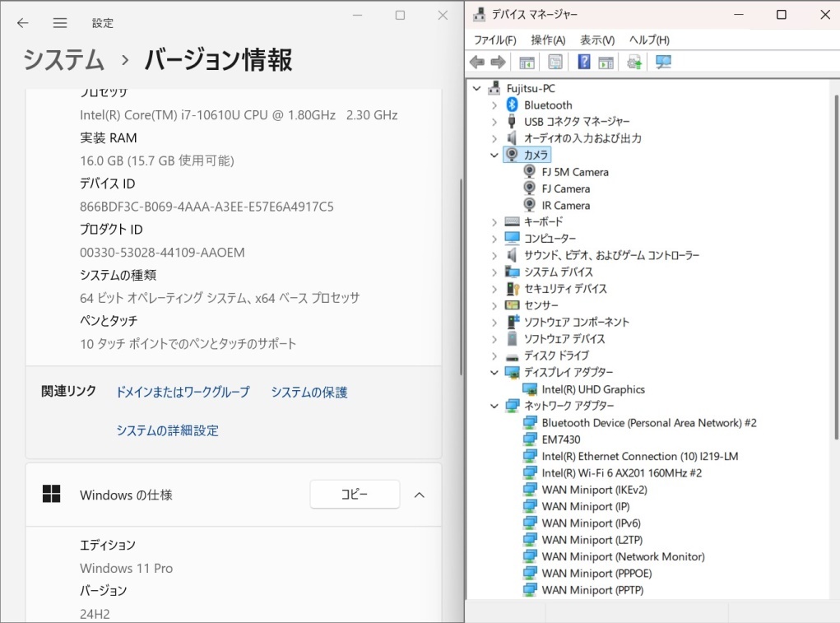
Task: Select the Scan for hardware changes icon
Action: (x=663, y=62)
